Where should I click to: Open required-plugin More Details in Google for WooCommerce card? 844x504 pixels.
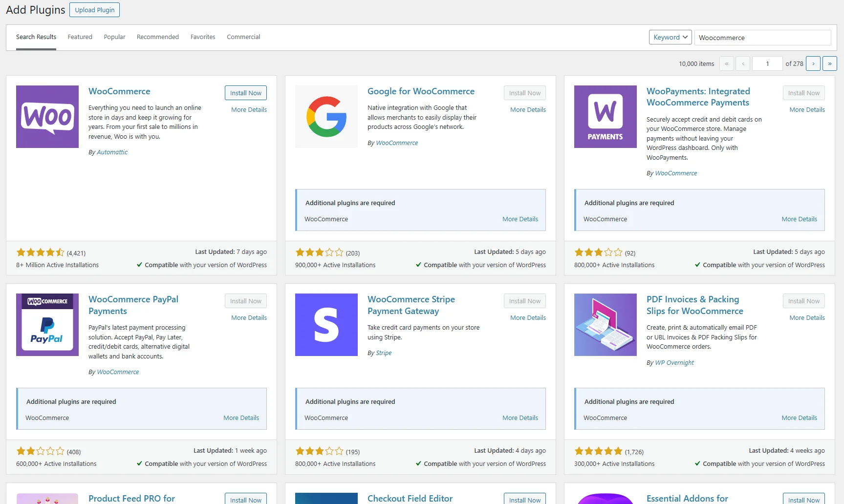520,219
